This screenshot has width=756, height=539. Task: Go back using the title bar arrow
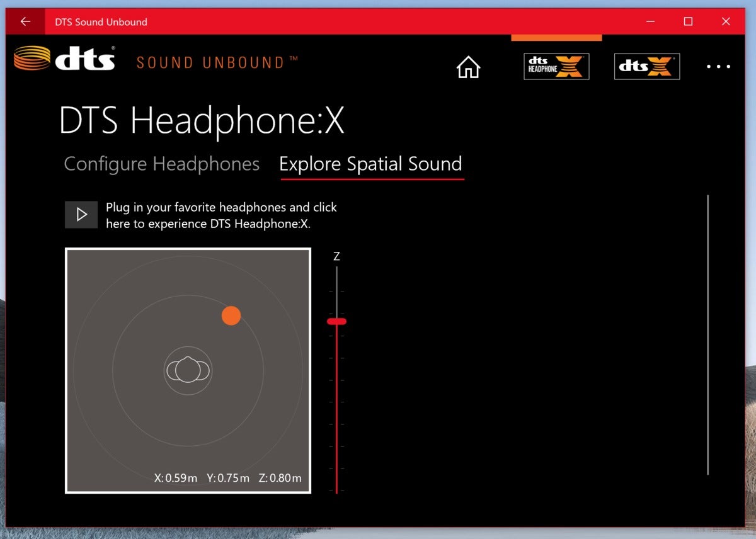25,21
